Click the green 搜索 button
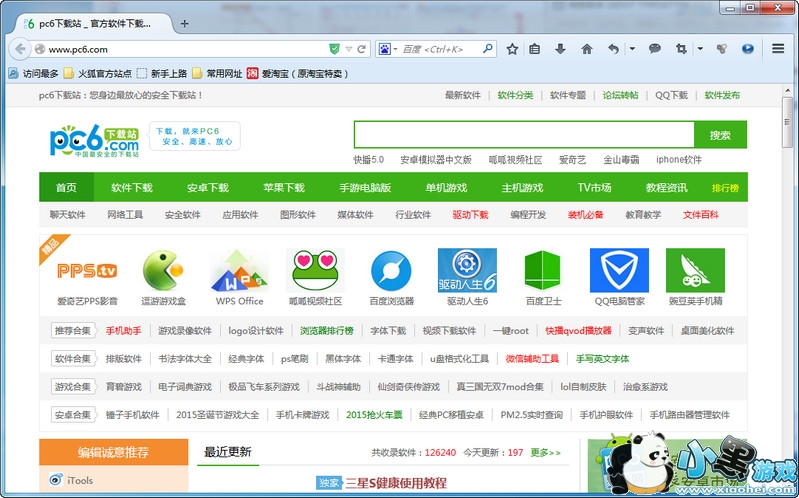799x498 pixels. (720, 135)
